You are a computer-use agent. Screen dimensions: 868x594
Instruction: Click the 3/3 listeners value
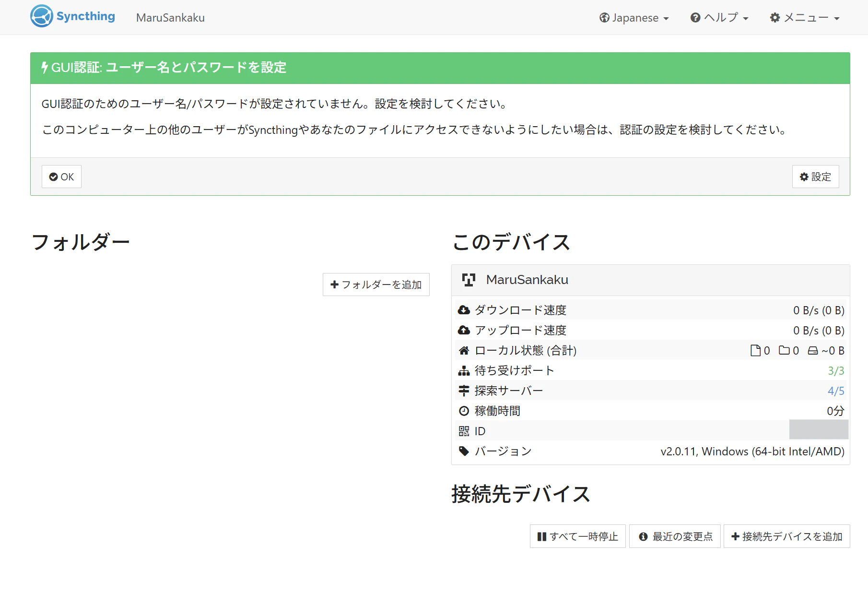pos(836,371)
